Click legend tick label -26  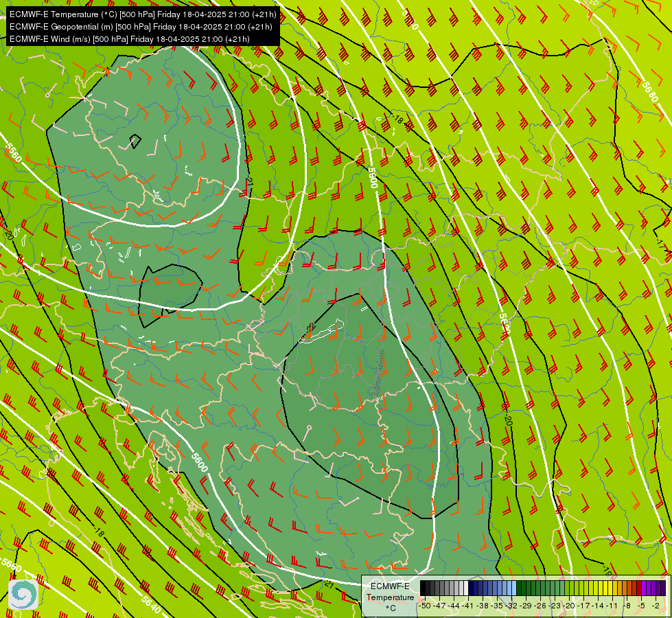(540, 606)
